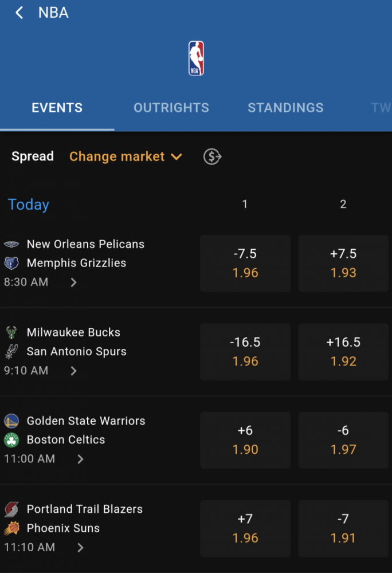The height and width of the screenshot is (573, 392).
Task: Open the cash out dollar icon
Action: [x=212, y=157]
